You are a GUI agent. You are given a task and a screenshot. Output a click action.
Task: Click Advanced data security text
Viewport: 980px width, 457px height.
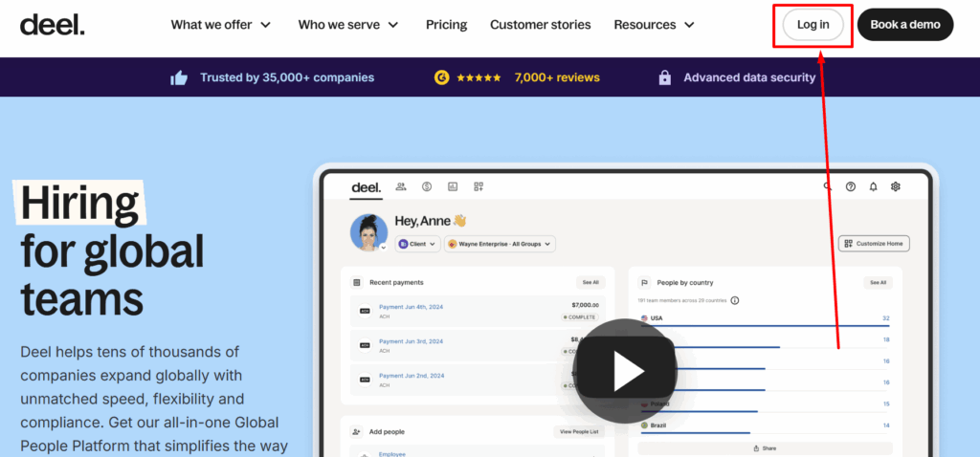(x=749, y=78)
